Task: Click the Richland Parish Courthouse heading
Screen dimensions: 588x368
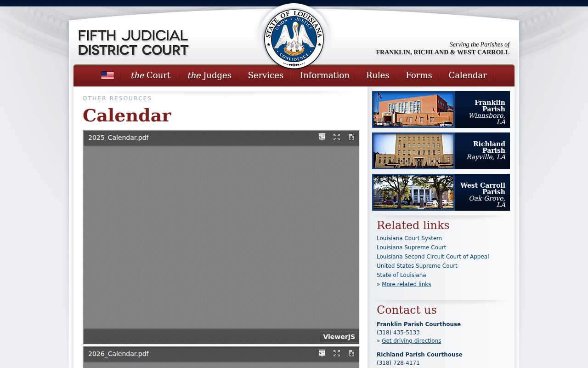Action: (419, 355)
